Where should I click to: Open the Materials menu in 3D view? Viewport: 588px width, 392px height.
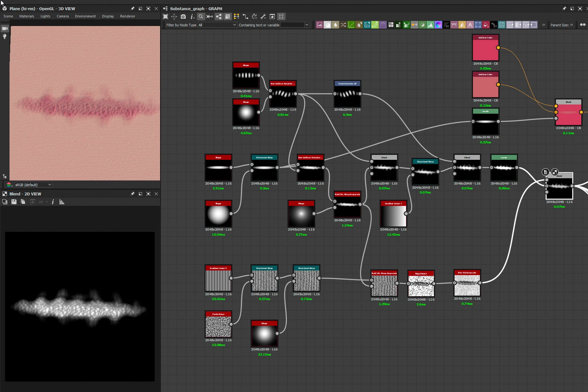tap(27, 16)
